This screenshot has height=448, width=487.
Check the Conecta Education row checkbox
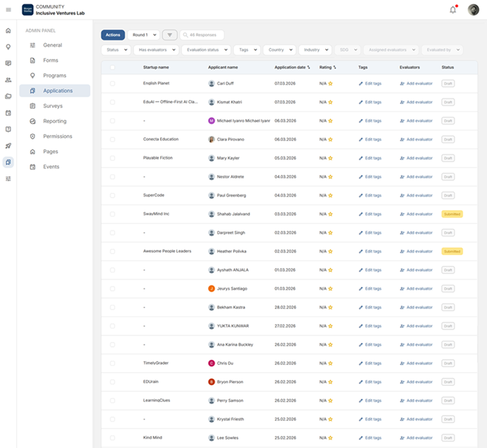(x=112, y=139)
